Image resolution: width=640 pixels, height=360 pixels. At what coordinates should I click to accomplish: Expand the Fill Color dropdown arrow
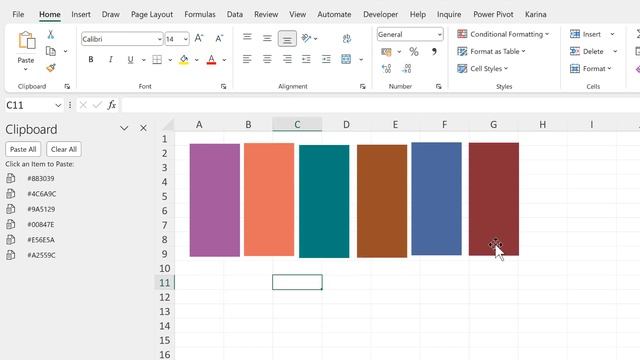(197, 60)
